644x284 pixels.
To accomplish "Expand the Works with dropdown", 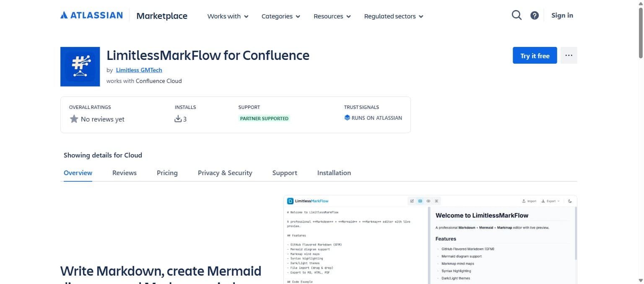I will coord(227,16).
